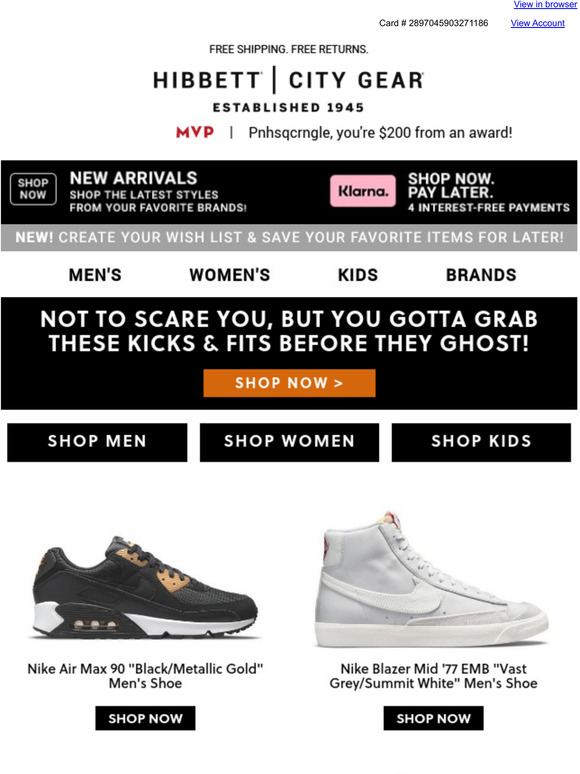Click the grey wish list banner
580x774 pixels.
289,238
